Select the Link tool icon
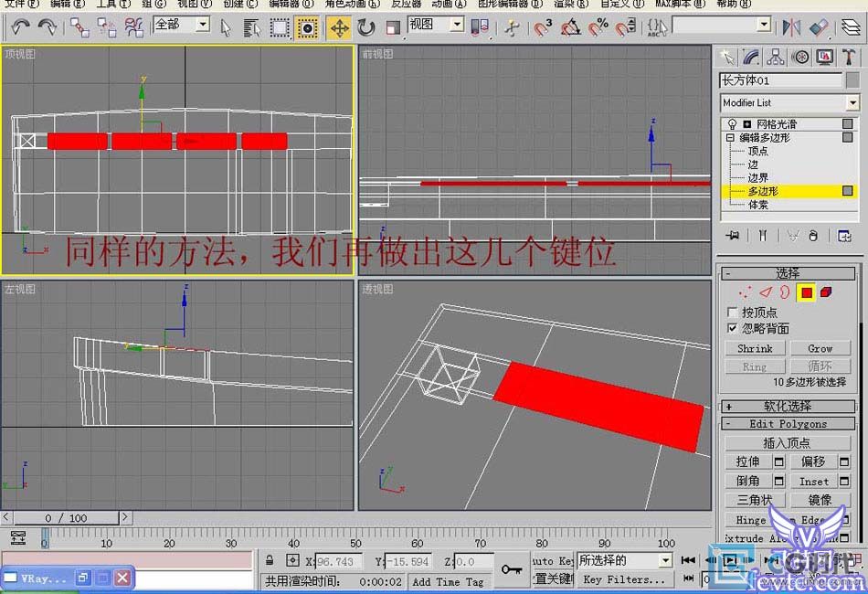The height and width of the screenshot is (594, 868). point(79,27)
